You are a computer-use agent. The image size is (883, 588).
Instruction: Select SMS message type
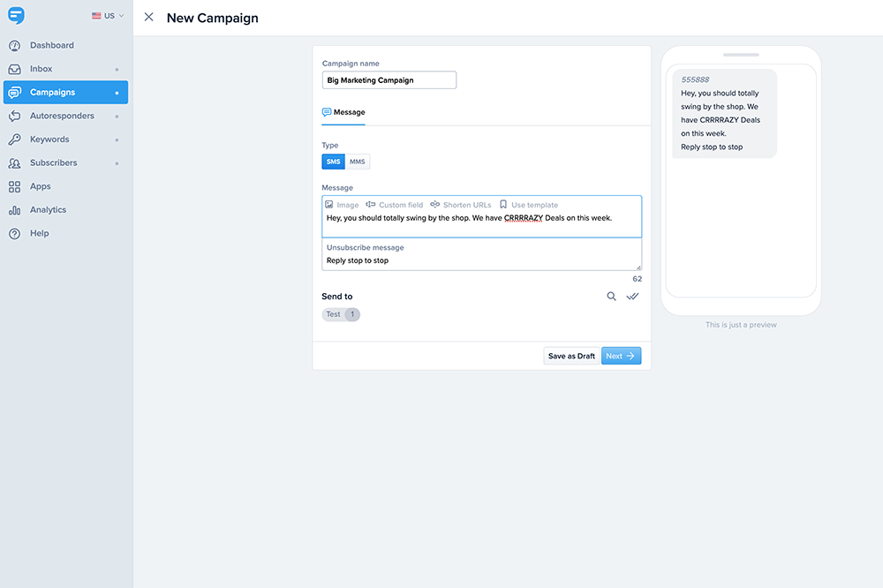click(x=334, y=162)
